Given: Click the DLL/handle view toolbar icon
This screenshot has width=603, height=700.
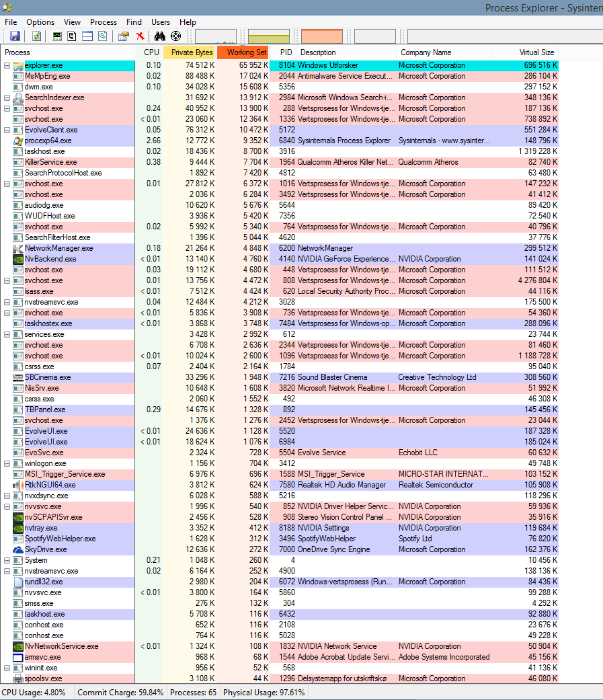Looking at the screenshot, I should pyautogui.click(x=103, y=36).
